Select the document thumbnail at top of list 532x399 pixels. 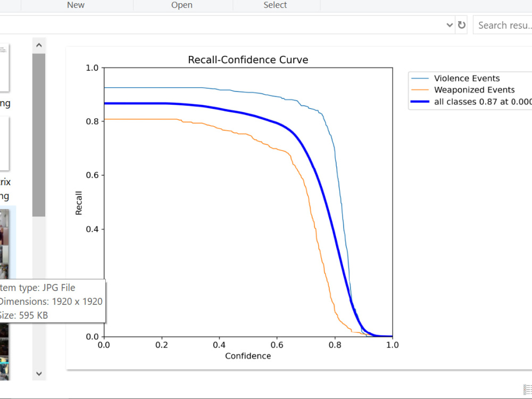click(x=4, y=68)
